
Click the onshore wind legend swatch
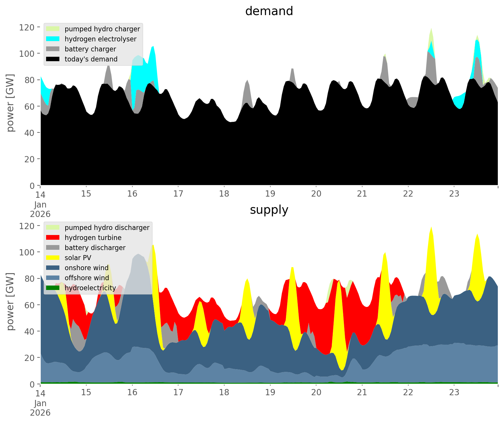point(53,268)
